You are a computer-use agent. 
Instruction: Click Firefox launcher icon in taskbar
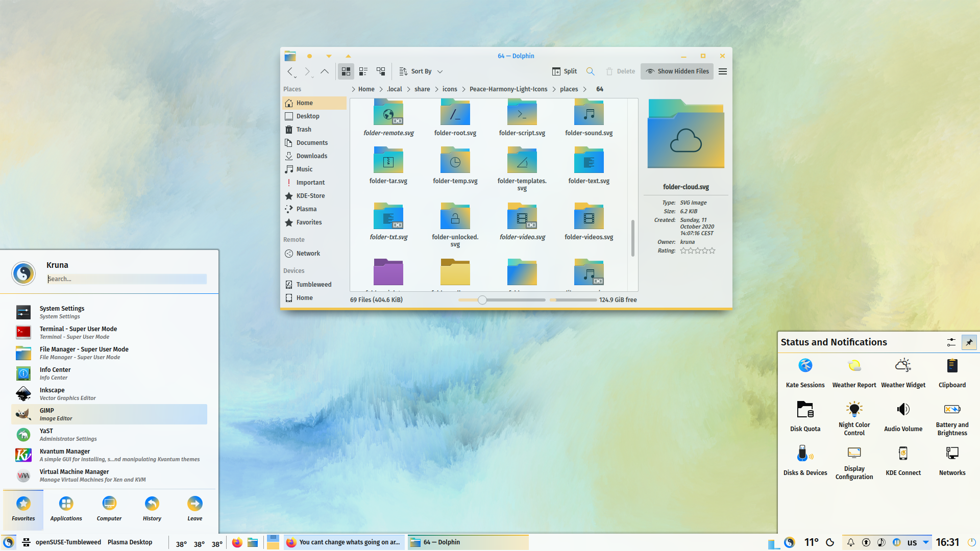pyautogui.click(x=237, y=542)
